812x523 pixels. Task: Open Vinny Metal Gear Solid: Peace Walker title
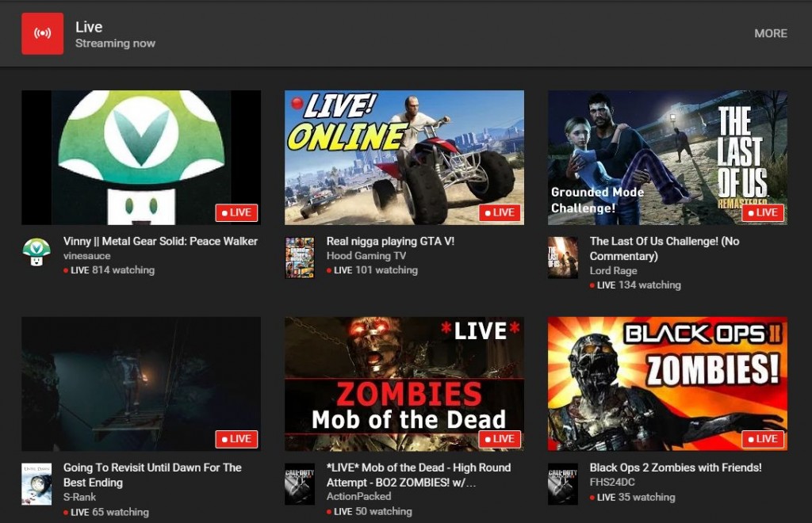[160, 241]
